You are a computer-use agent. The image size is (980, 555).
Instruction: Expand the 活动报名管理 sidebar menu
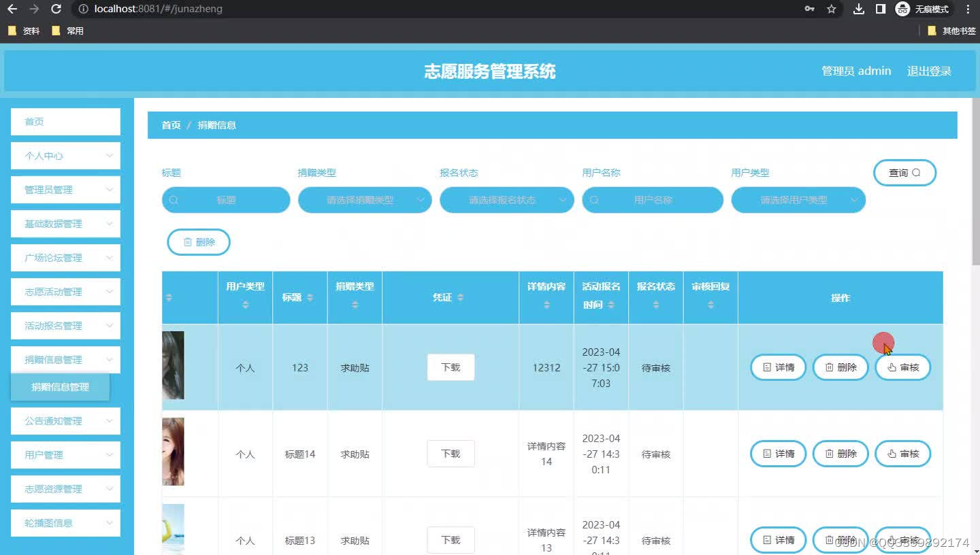pos(65,326)
